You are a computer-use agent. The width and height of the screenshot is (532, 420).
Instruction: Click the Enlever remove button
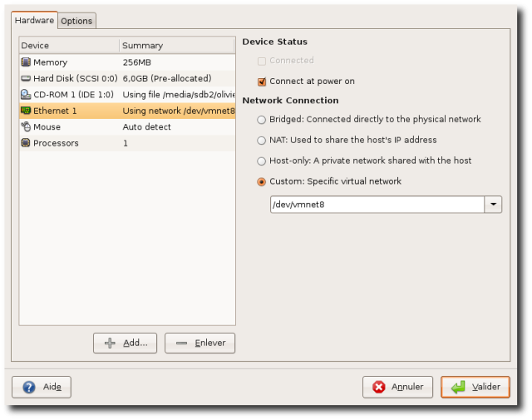point(199,343)
